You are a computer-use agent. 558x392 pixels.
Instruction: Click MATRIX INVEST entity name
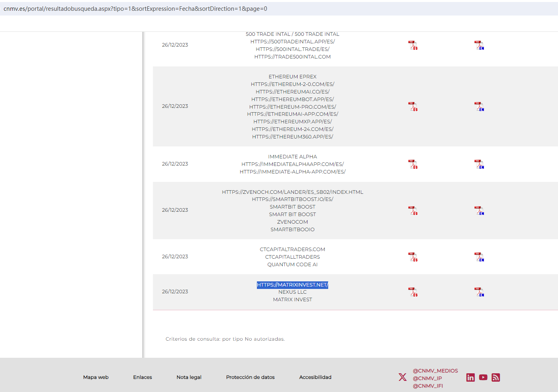click(x=292, y=300)
